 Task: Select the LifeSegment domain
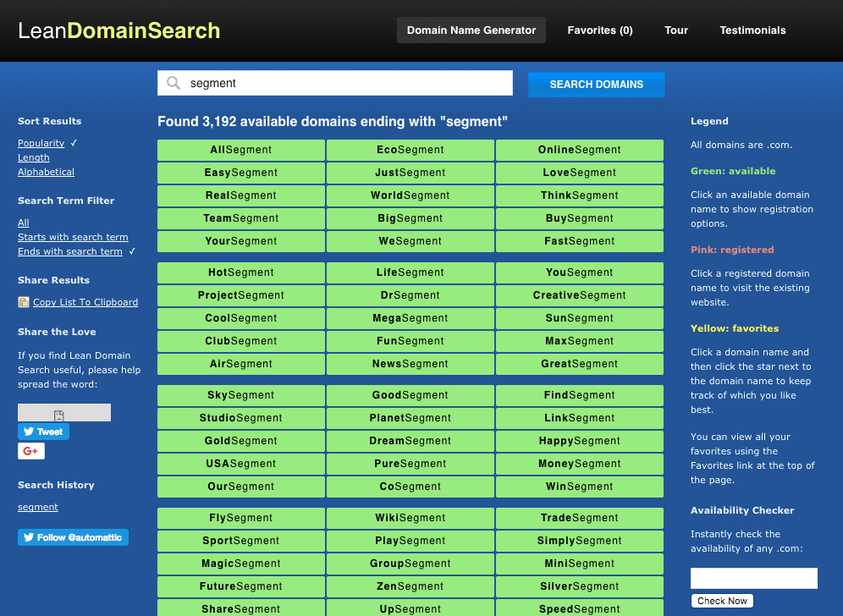[x=410, y=272]
